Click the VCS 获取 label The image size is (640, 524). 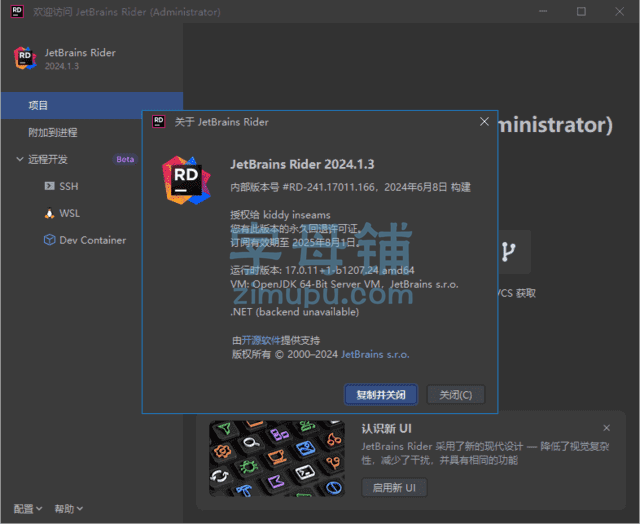(x=516, y=293)
